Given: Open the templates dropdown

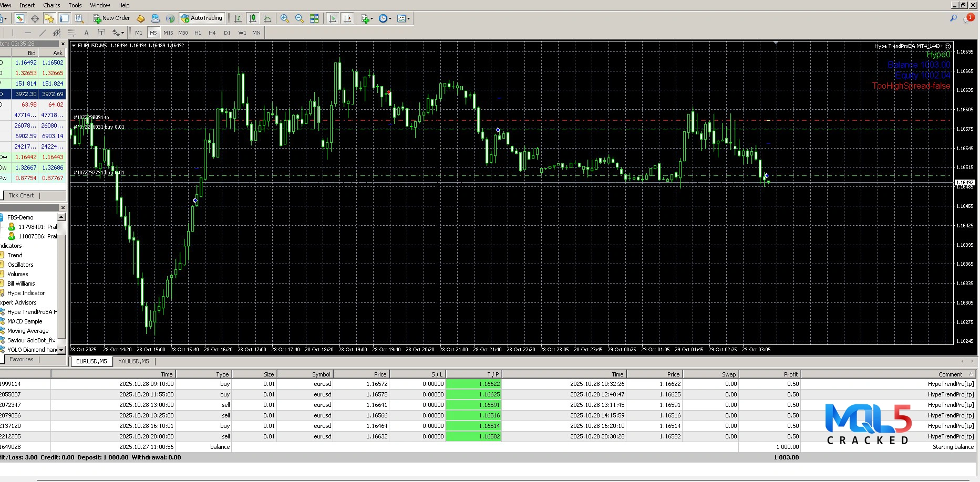Looking at the screenshot, I should point(404,18).
